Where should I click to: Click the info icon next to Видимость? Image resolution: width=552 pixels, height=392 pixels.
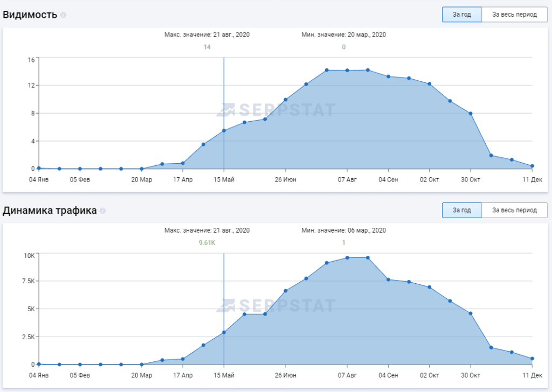(x=63, y=15)
